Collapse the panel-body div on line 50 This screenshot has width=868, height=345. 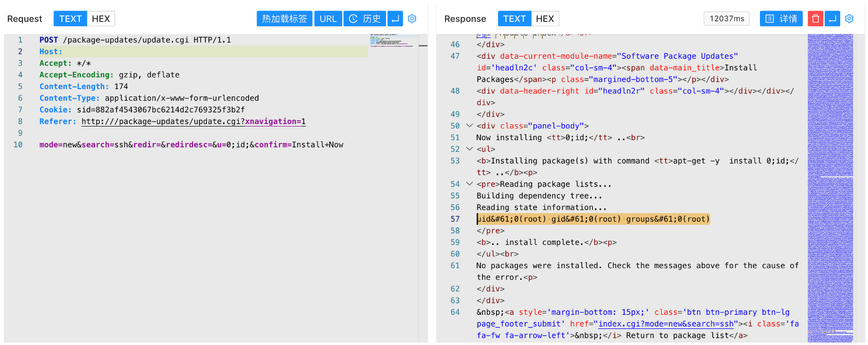click(x=469, y=126)
